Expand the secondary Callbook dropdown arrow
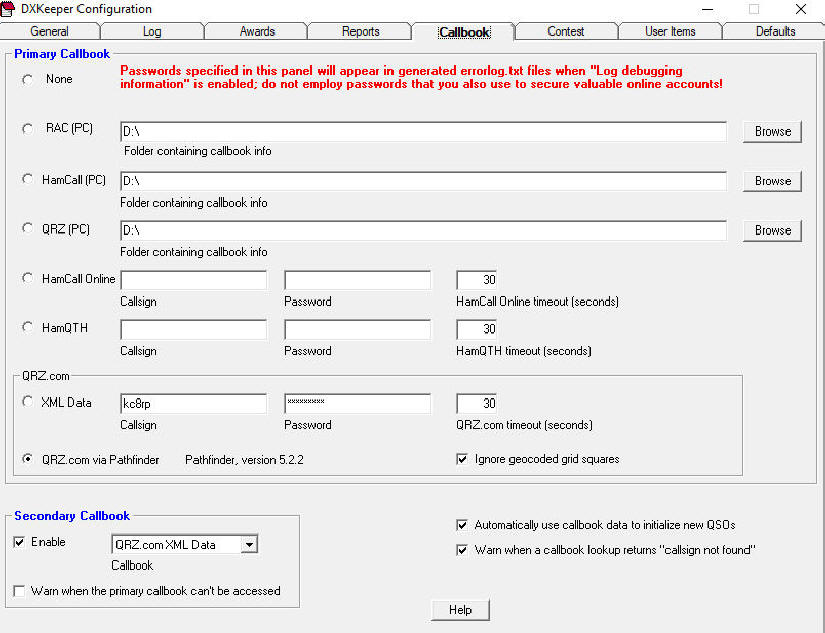This screenshot has width=825, height=633. tap(249, 545)
